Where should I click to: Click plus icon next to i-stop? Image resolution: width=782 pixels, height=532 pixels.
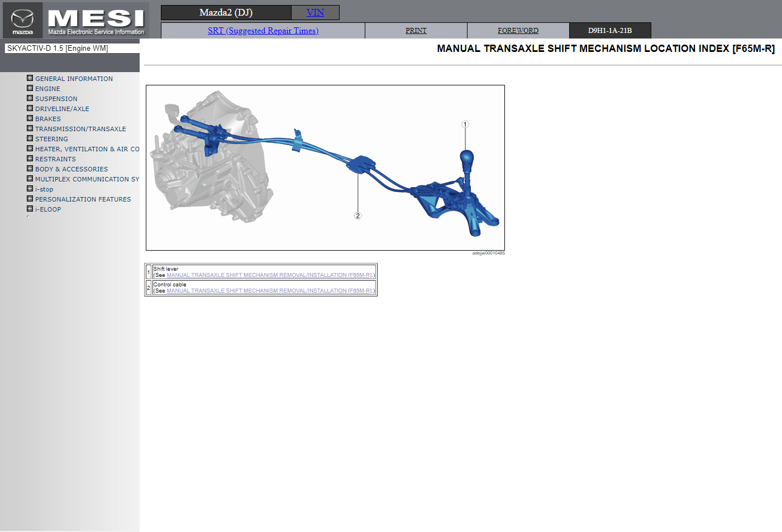pyautogui.click(x=30, y=189)
